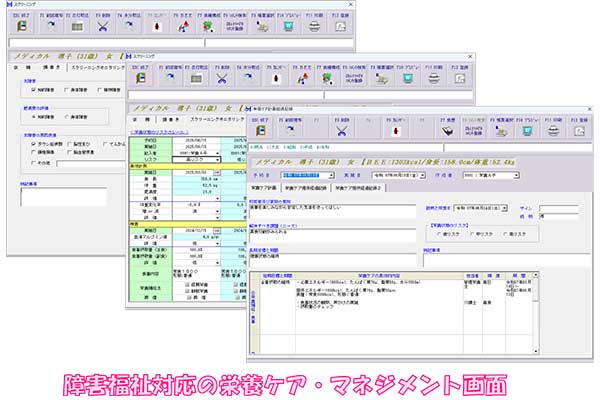600x400 pixels.
Task: Click ESC exit icon in front care-plan window
Action: 261,131
